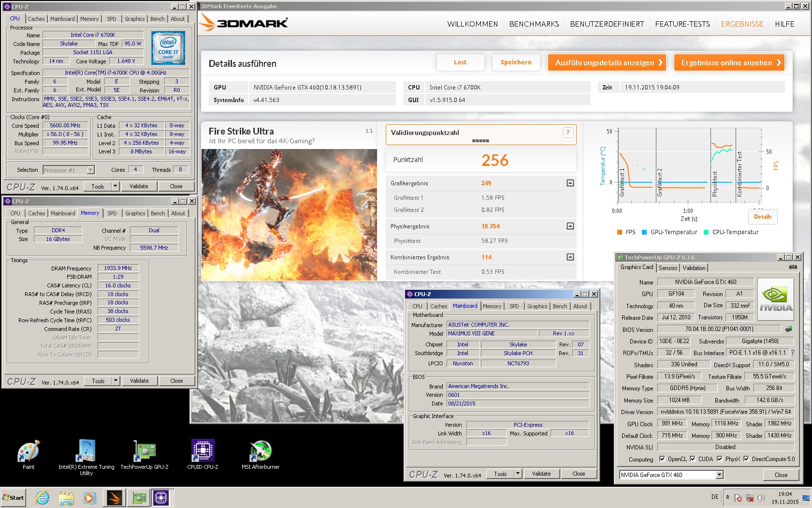The image size is (812, 508).
Task: Open FEATURE-TESTS tab in 3DMark
Action: click(682, 24)
